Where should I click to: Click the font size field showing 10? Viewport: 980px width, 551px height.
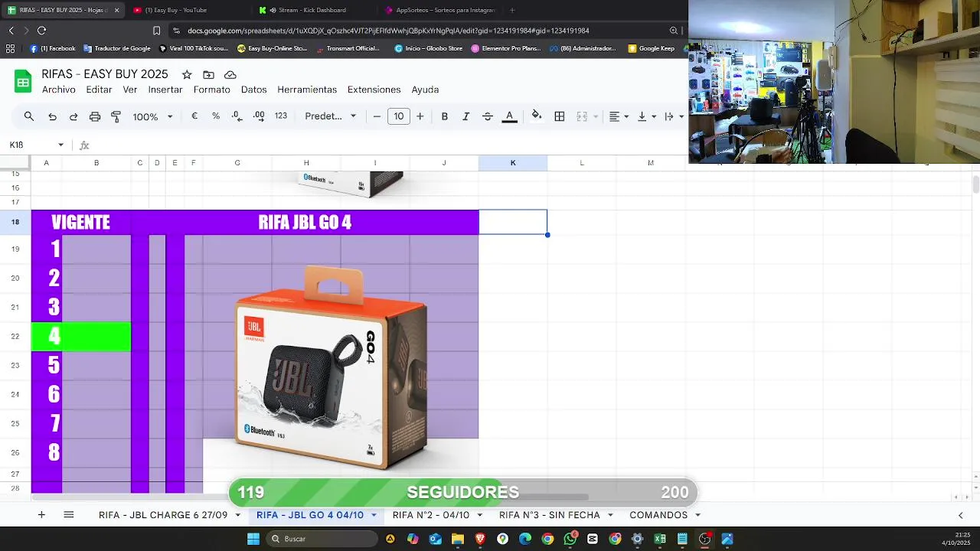[x=398, y=116]
